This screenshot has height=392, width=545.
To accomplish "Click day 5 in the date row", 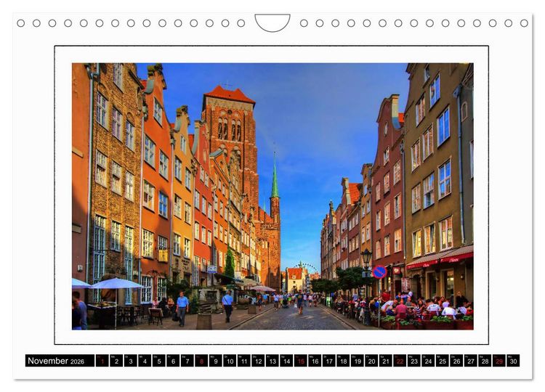I will click(x=159, y=360).
